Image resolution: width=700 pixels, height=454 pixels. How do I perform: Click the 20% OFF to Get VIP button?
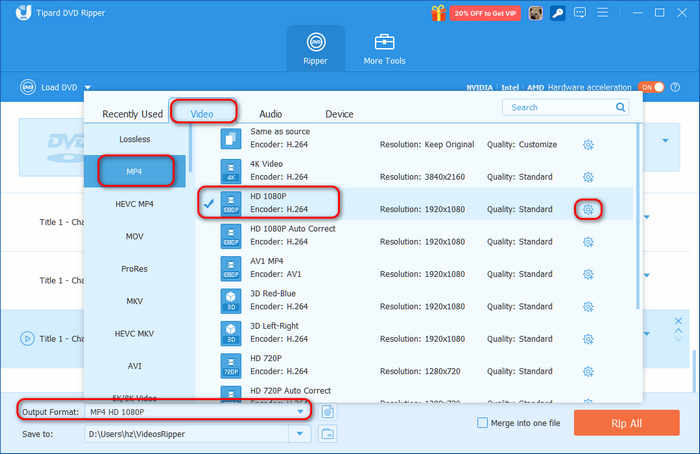[485, 13]
